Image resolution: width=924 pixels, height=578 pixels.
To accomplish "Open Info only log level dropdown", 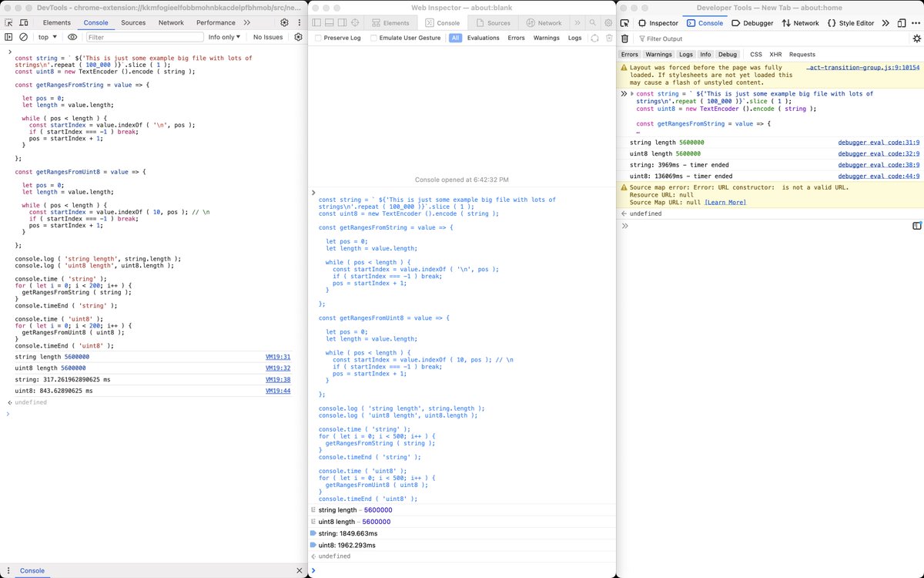I will pos(225,37).
